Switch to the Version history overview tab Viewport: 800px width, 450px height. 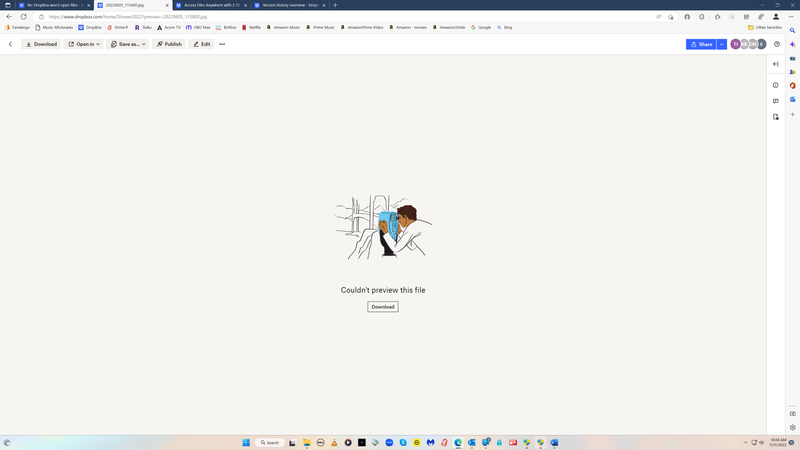[x=290, y=5]
